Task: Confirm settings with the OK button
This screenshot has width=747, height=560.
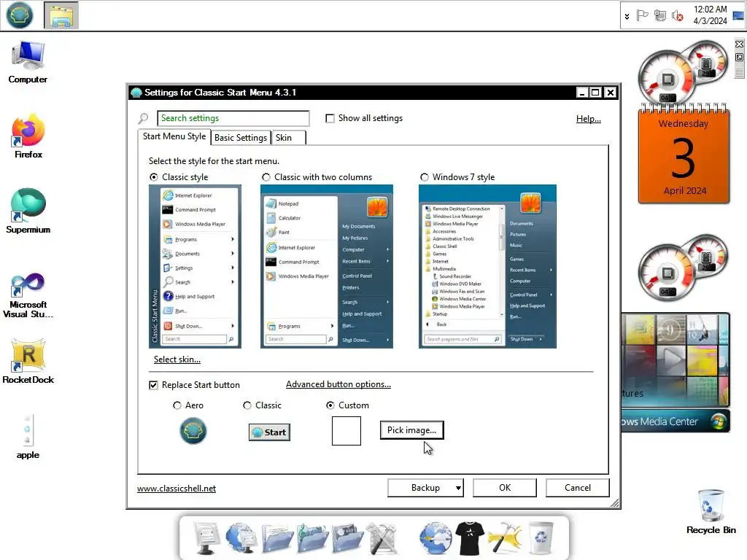Action: click(505, 488)
